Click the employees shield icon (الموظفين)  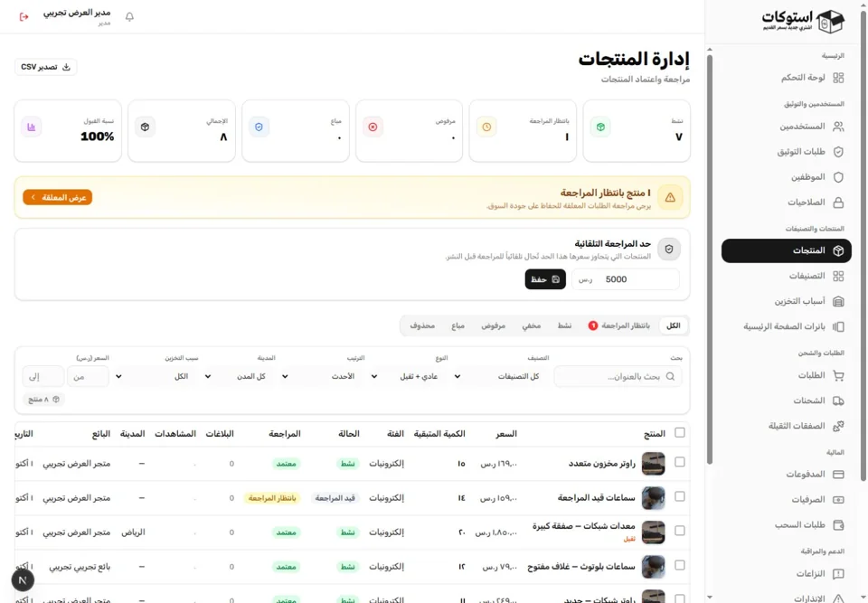[x=838, y=177]
